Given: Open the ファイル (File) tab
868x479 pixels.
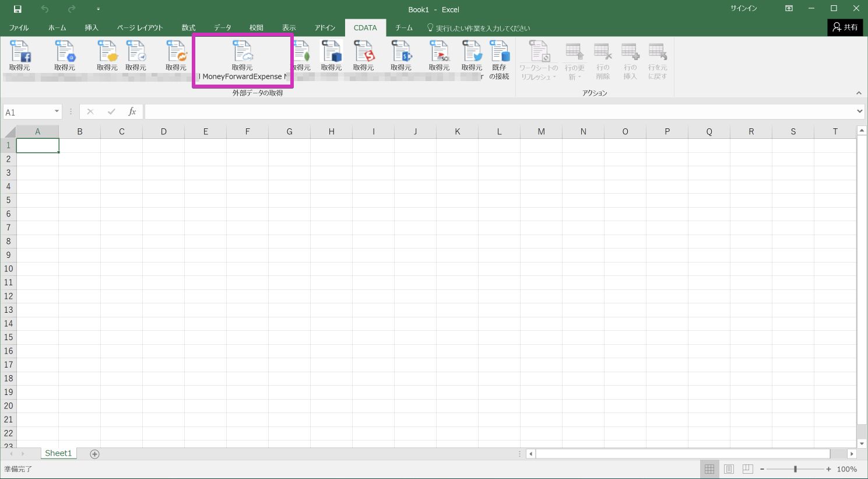Looking at the screenshot, I should coord(19,28).
